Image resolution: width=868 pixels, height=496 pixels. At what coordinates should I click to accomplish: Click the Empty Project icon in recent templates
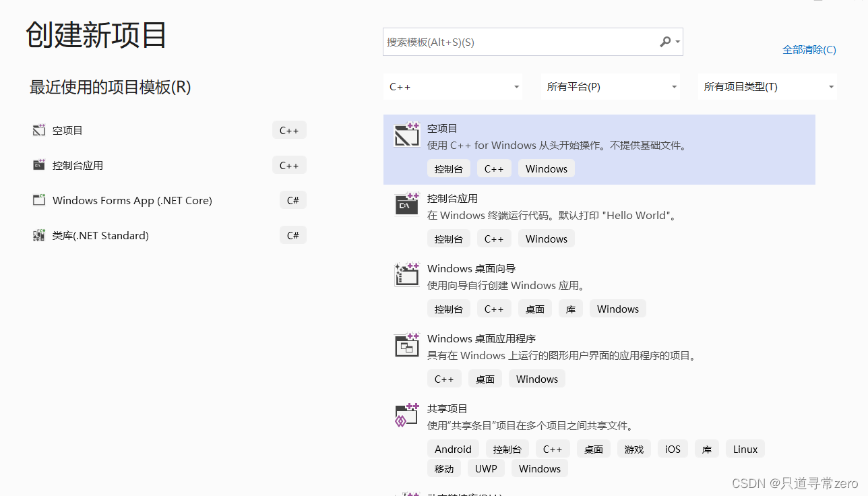pos(38,130)
